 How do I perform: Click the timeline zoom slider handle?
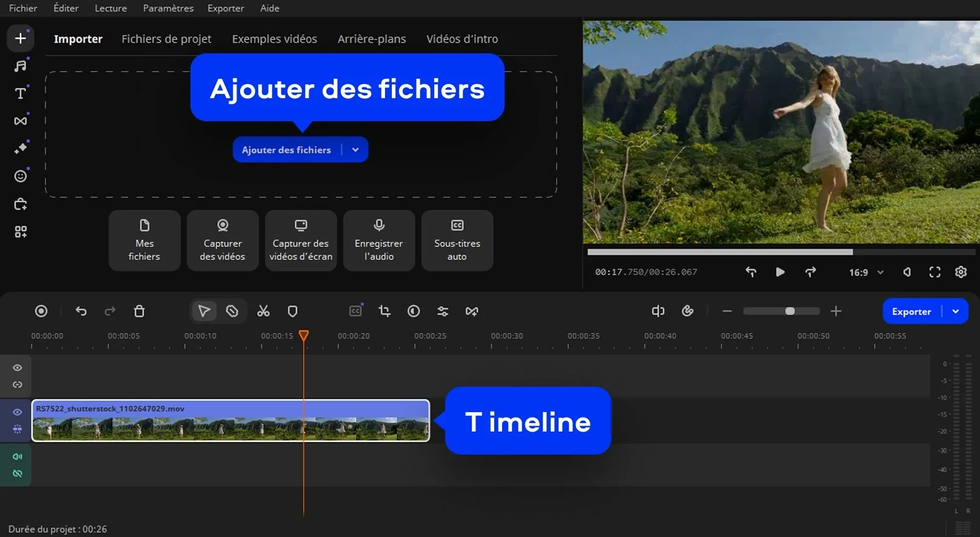point(790,311)
